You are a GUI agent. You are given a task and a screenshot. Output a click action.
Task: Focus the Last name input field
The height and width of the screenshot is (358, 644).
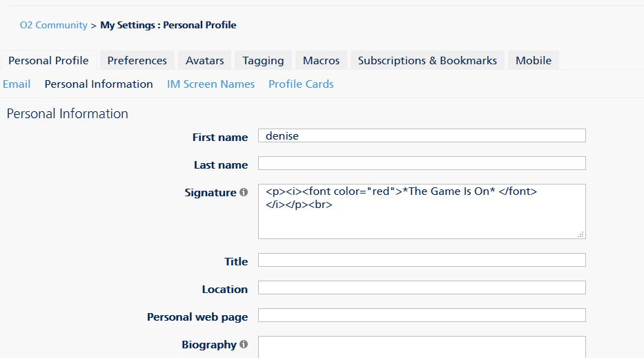421,163
